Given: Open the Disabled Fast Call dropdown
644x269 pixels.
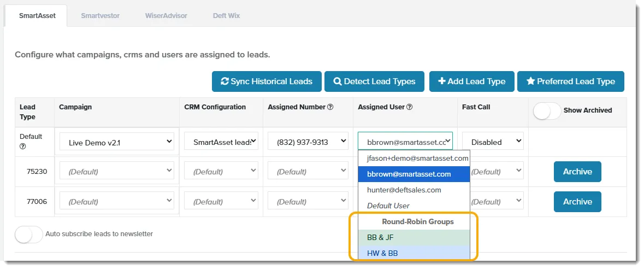Looking at the screenshot, I should 493,142.
